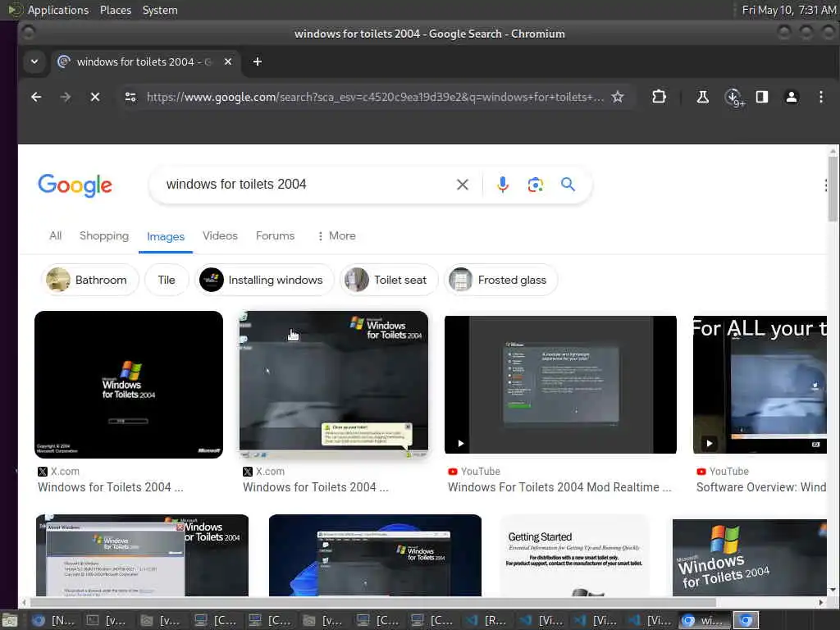Open the System menu
The width and height of the screenshot is (840, 630).
click(x=160, y=10)
